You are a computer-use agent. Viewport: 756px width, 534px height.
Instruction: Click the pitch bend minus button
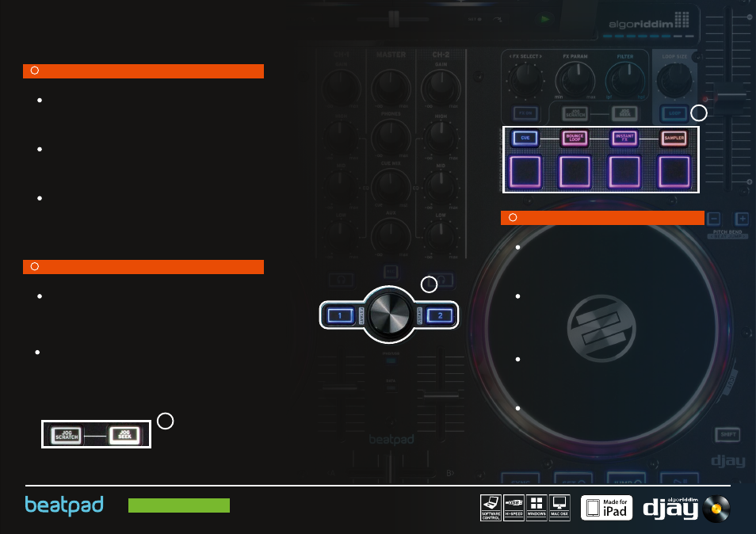click(714, 219)
